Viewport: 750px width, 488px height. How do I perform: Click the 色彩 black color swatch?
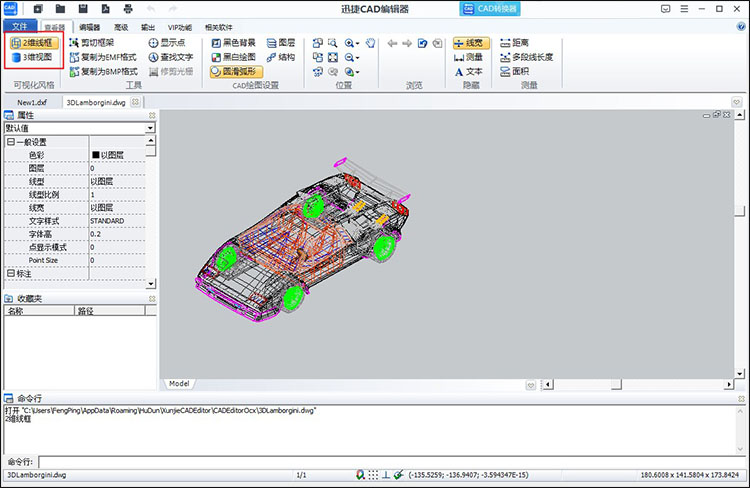pyautogui.click(x=96, y=155)
